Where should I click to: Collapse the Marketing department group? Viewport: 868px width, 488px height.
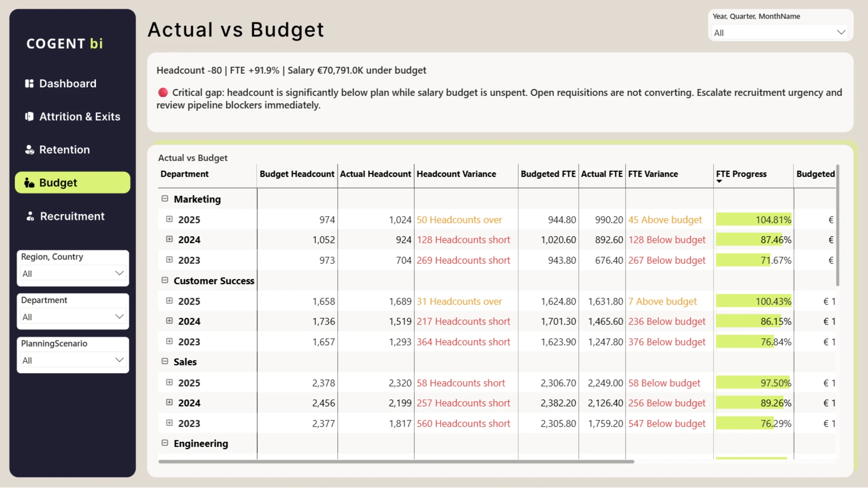coord(165,199)
